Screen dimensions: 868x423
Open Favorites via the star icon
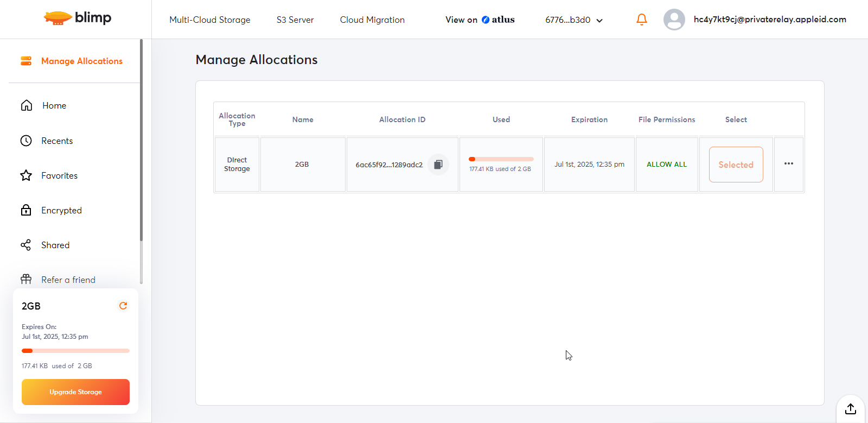(x=26, y=175)
